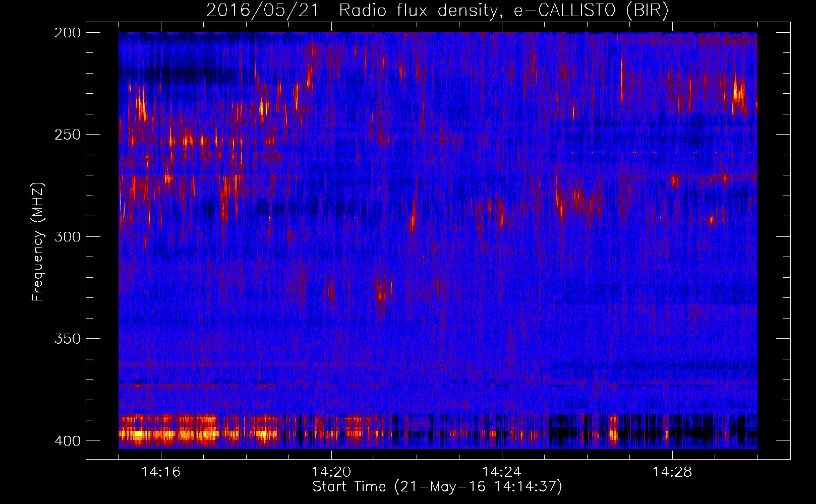Click the 'Start Time (21-May-16 14:14:37)' label
The width and height of the screenshot is (816, 504).
point(437,487)
